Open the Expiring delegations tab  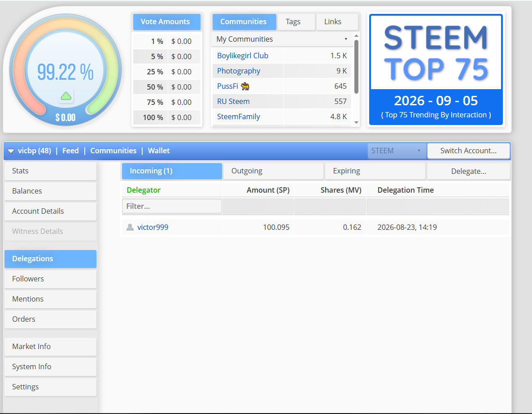tap(375, 171)
